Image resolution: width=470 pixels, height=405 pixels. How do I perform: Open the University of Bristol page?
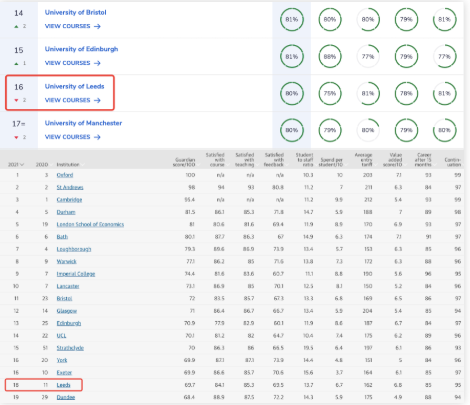click(x=76, y=12)
